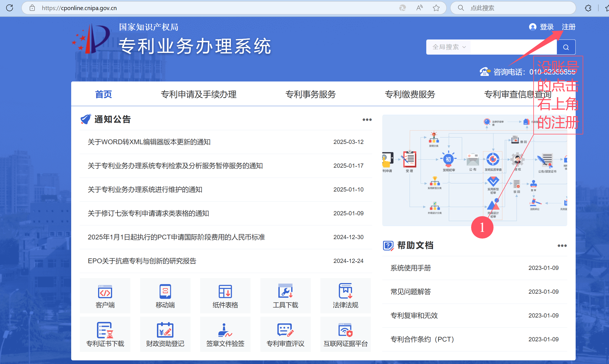
Task: Click the 专利证书下载 certificate download icon
Action: (x=105, y=334)
